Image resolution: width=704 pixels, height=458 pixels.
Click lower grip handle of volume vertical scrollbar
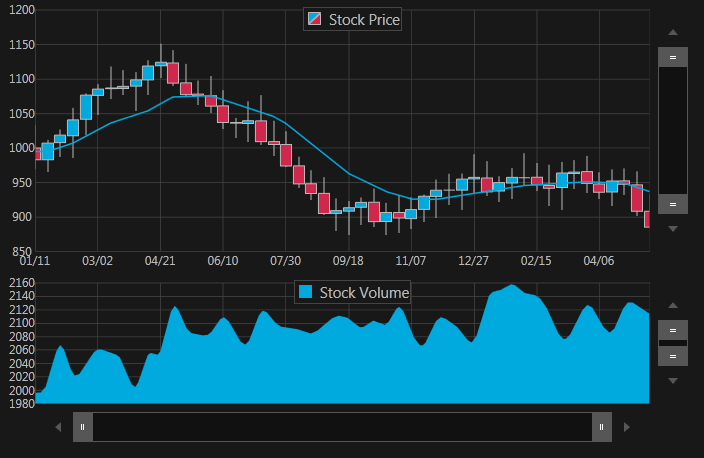[x=672, y=356]
